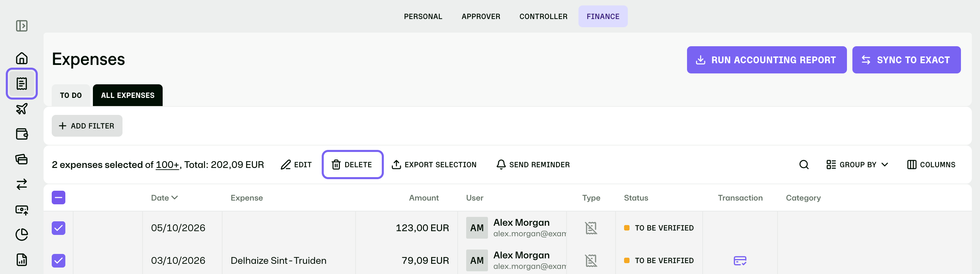Sort by the Date column header

164,198
